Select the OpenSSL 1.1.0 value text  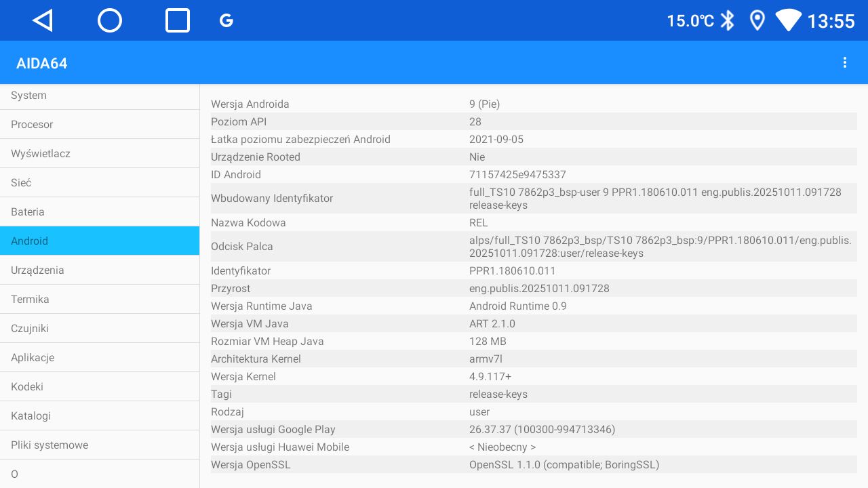pyautogui.click(x=564, y=464)
